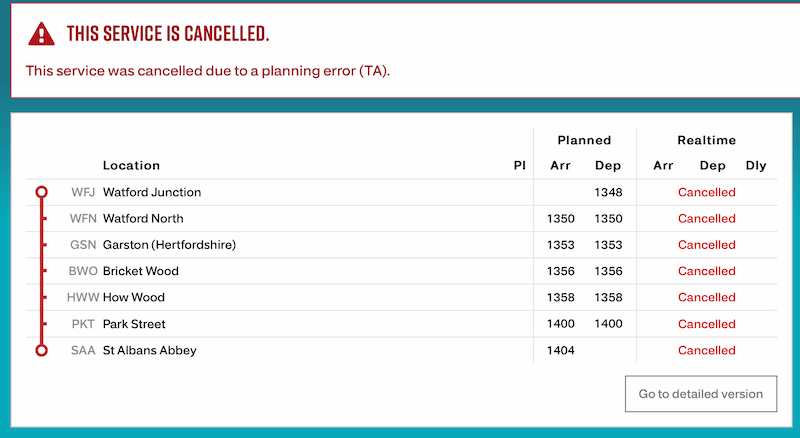Select the Watford North station name
Viewport: 800px width, 438px height.
coord(143,218)
